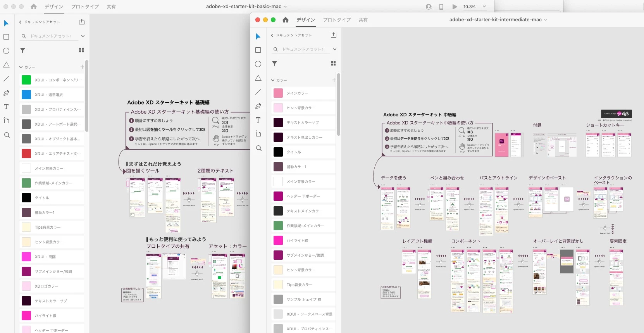Image resolution: width=644 pixels, height=333 pixels.
Task: Collapse カラー section in intermediate-mac panel
Action: (x=273, y=80)
